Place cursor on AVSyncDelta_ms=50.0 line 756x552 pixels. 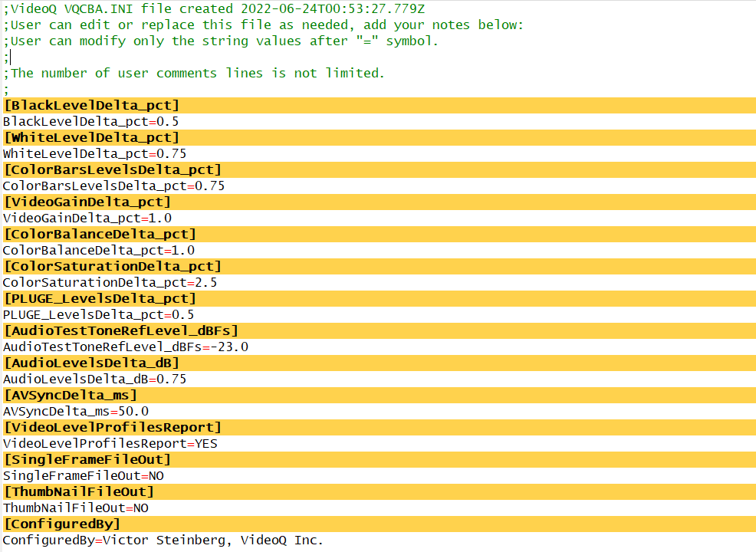pos(76,411)
